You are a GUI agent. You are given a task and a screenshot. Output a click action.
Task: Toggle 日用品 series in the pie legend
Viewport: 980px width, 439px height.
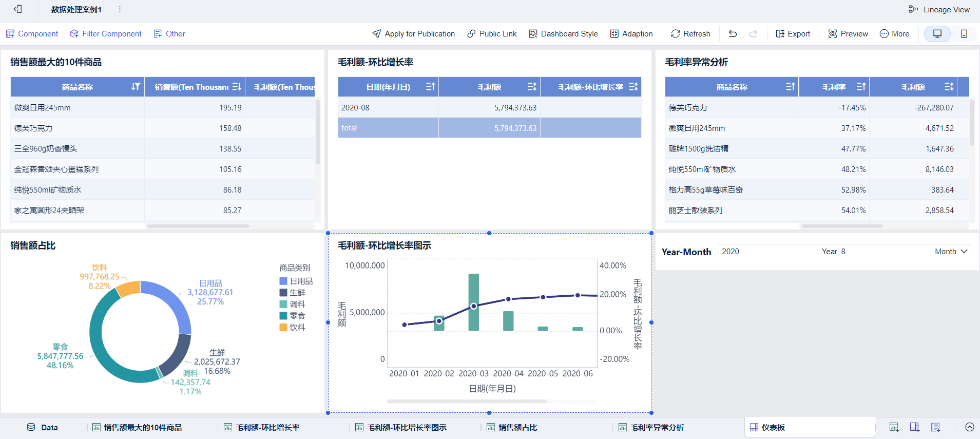click(296, 281)
